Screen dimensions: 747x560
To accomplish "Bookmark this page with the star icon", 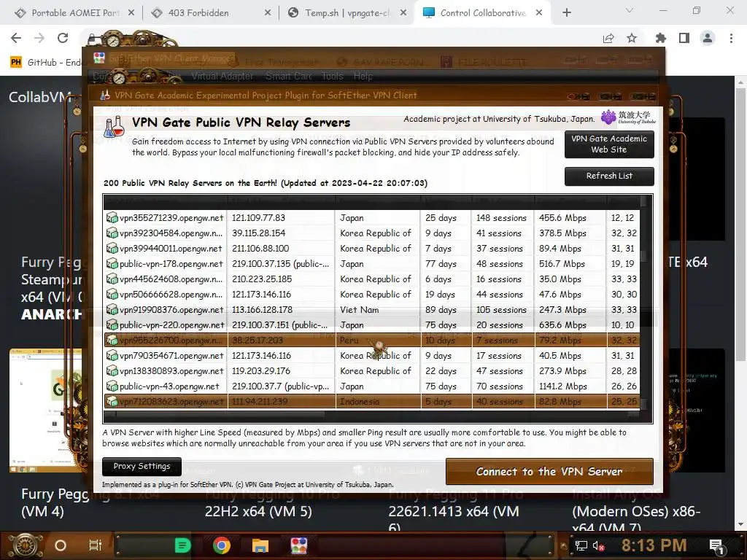I will [632, 38].
